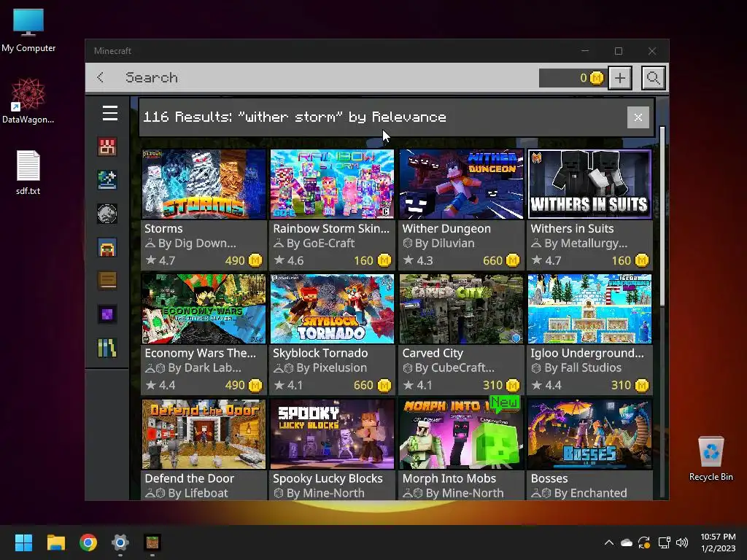Viewport: 747px width, 560px height.
Task: Click the 4.1 star rating on Skyblock Tornado
Action: tap(289, 385)
